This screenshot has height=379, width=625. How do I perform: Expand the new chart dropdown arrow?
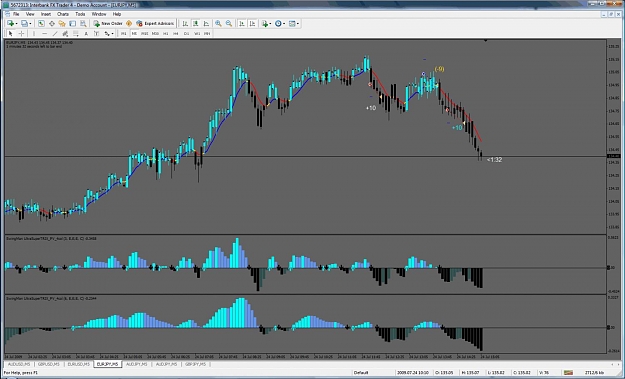click(16, 24)
